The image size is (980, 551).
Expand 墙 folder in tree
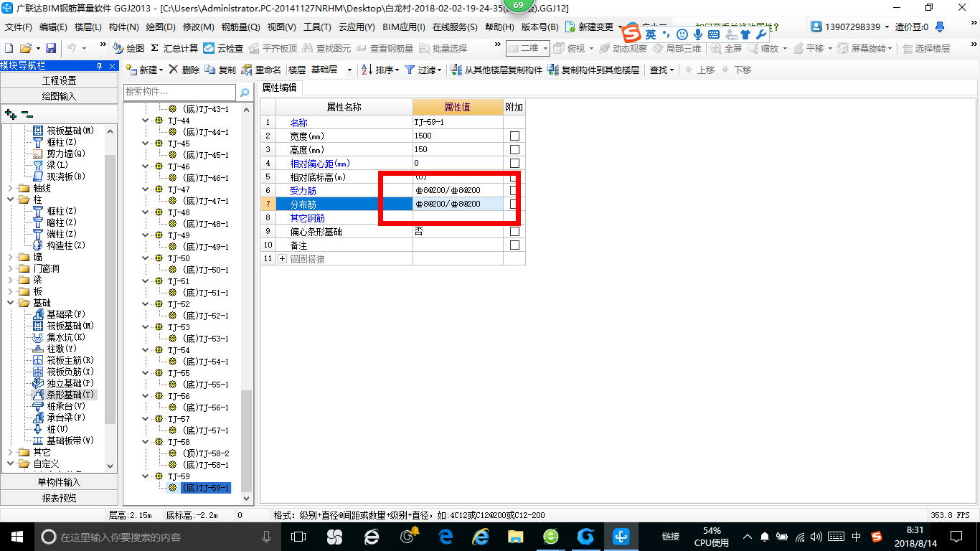(x=10, y=257)
